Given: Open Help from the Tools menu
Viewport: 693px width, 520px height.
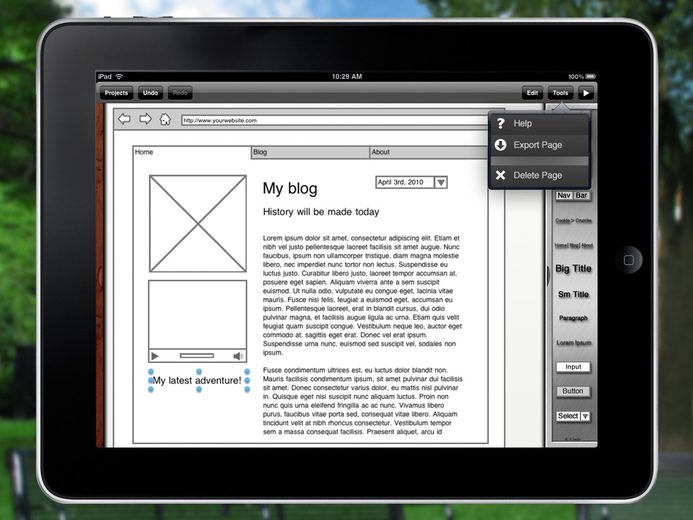Looking at the screenshot, I should click(x=540, y=124).
